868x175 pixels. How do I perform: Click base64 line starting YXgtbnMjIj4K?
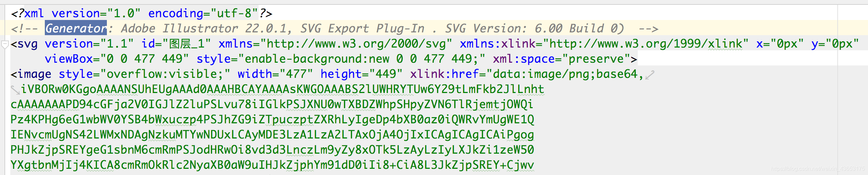[272, 165]
